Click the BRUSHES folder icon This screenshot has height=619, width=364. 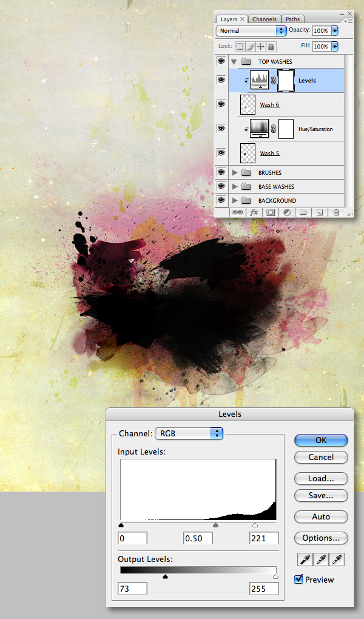pyautogui.click(x=246, y=172)
